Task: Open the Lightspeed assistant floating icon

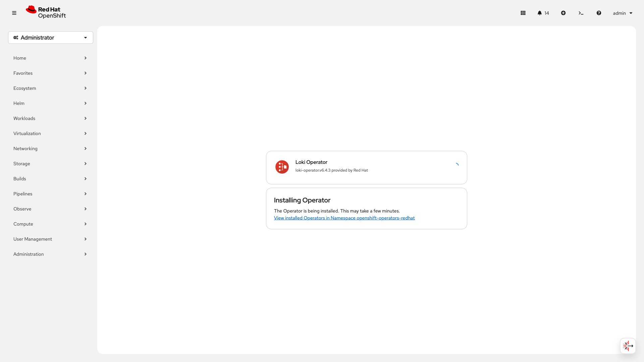Action: [628, 346]
